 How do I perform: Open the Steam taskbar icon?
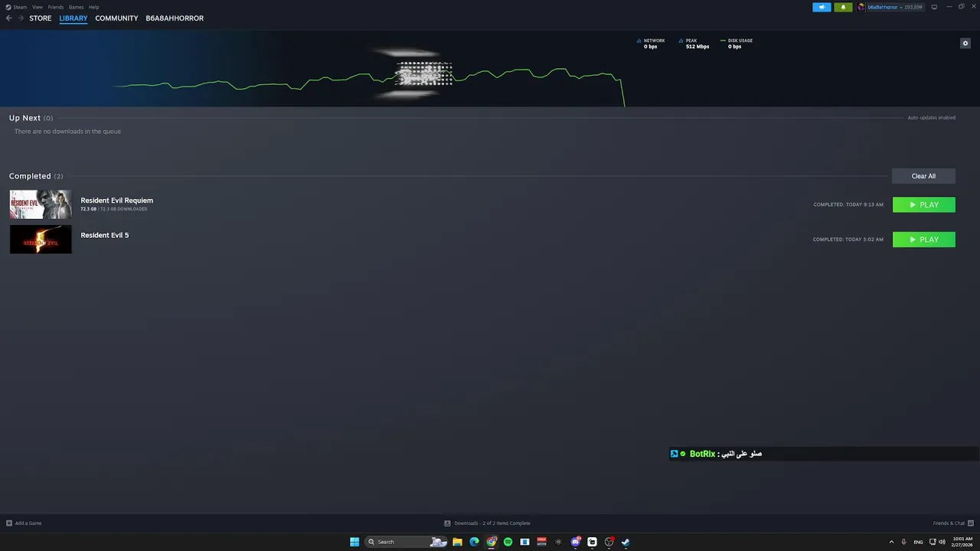[x=626, y=542]
